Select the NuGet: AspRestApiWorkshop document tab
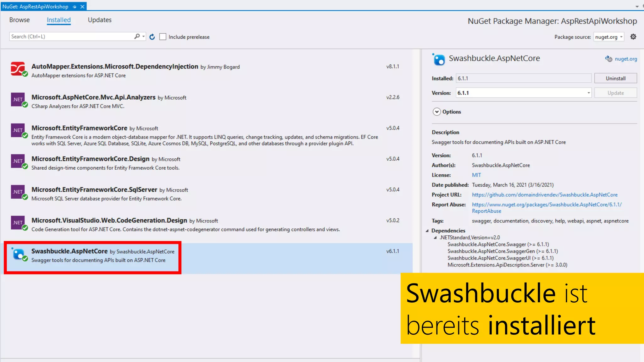 click(x=35, y=7)
